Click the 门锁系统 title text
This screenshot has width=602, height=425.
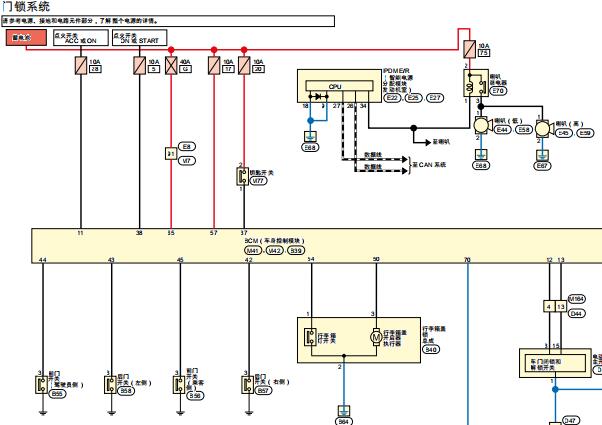pyautogui.click(x=26, y=7)
